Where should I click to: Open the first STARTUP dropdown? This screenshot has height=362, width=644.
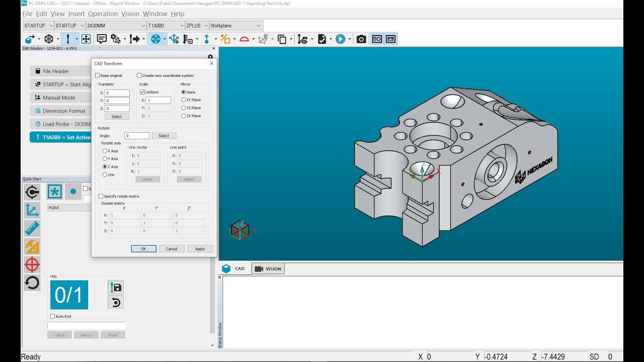(x=39, y=25)
